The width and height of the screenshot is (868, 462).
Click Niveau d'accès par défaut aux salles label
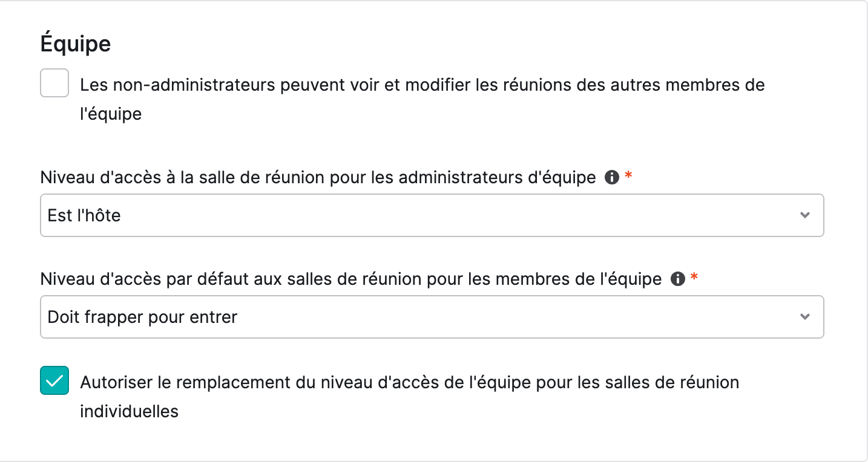(x=351, y=279)
